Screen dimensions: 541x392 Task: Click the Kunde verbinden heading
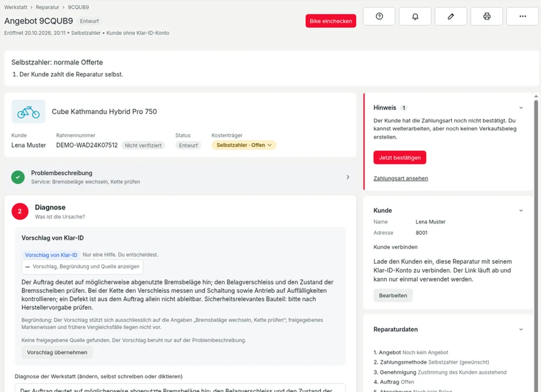396,247
